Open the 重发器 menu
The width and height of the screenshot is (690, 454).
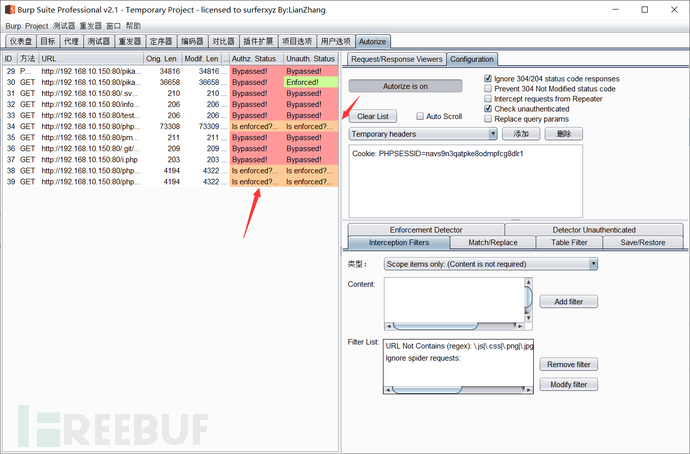pyautogui.click(x=90, y=26)
